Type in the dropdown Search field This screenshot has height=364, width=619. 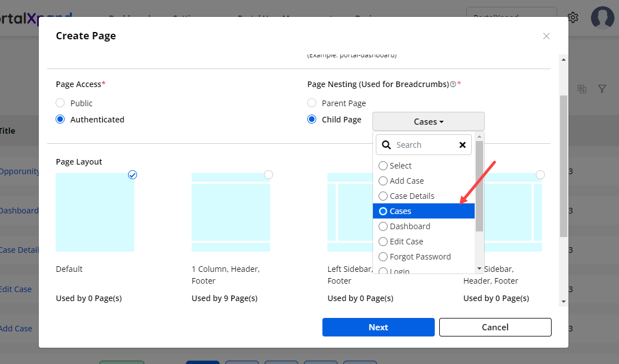(424, 145)
